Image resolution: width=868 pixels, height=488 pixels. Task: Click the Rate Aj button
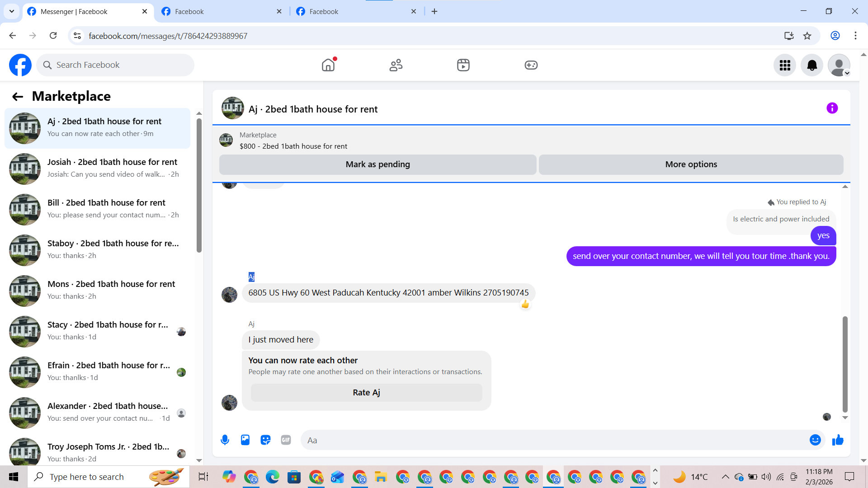pos(366,393)
